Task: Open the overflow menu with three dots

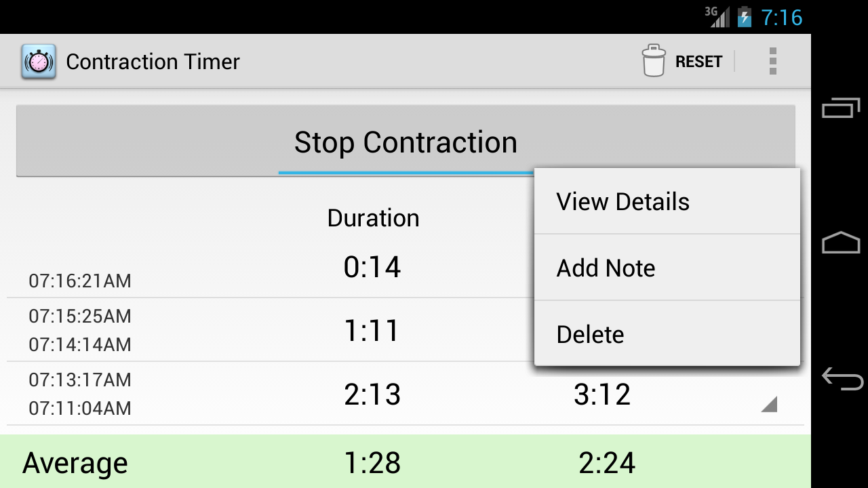Action: pos(772,61)
